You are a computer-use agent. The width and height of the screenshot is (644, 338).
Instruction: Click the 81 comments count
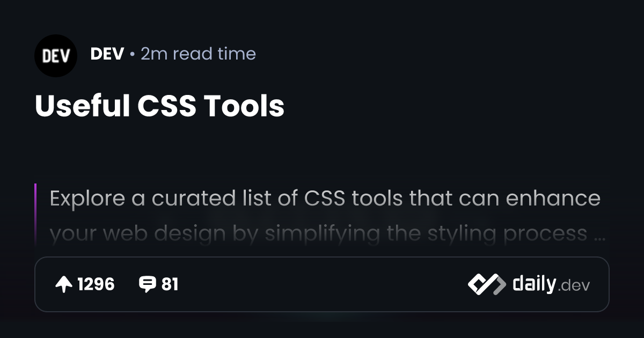tap(170, 284)
